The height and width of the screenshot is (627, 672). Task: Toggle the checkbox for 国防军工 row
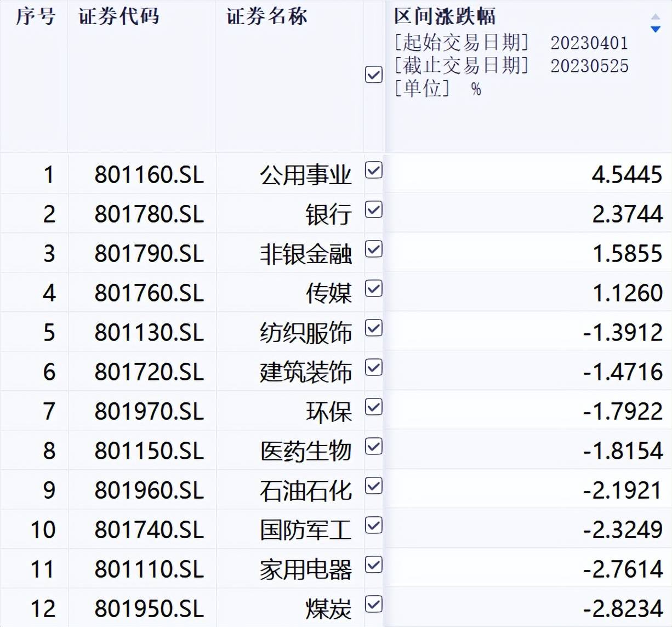coord(374,526)
